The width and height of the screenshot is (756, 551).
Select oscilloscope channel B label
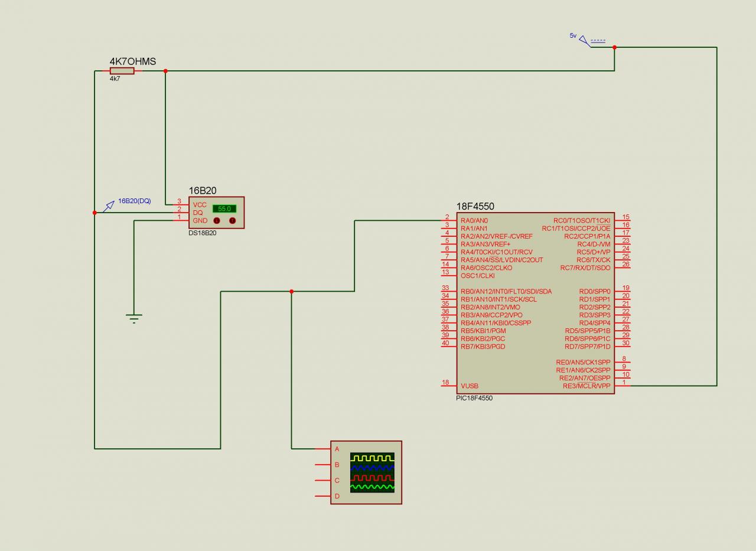[337, 465]
